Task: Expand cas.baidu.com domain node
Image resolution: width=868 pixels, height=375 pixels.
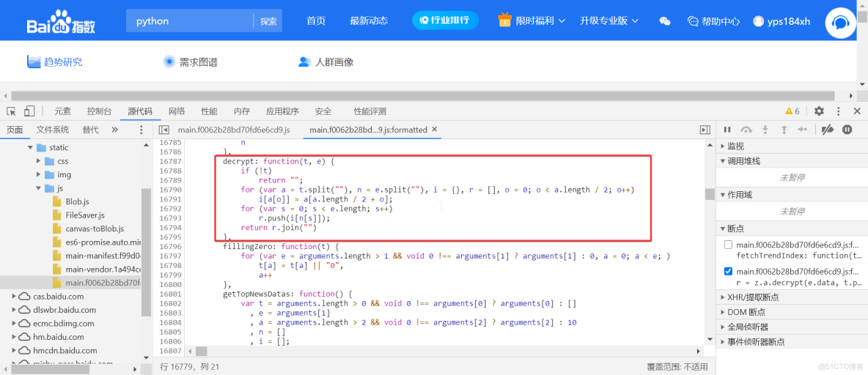Action: tap(15, 296)
